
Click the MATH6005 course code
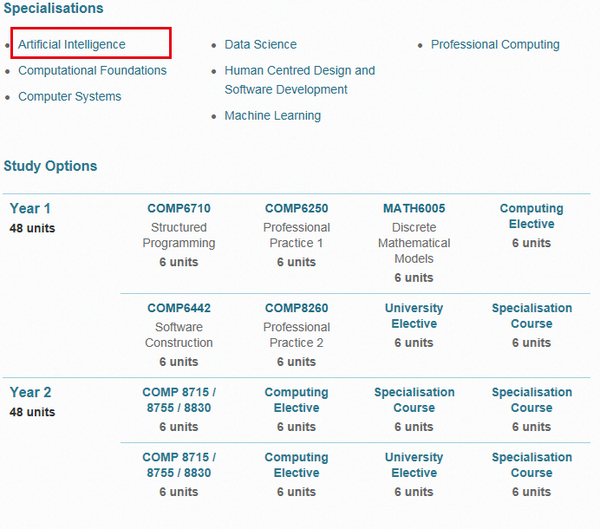414,208
